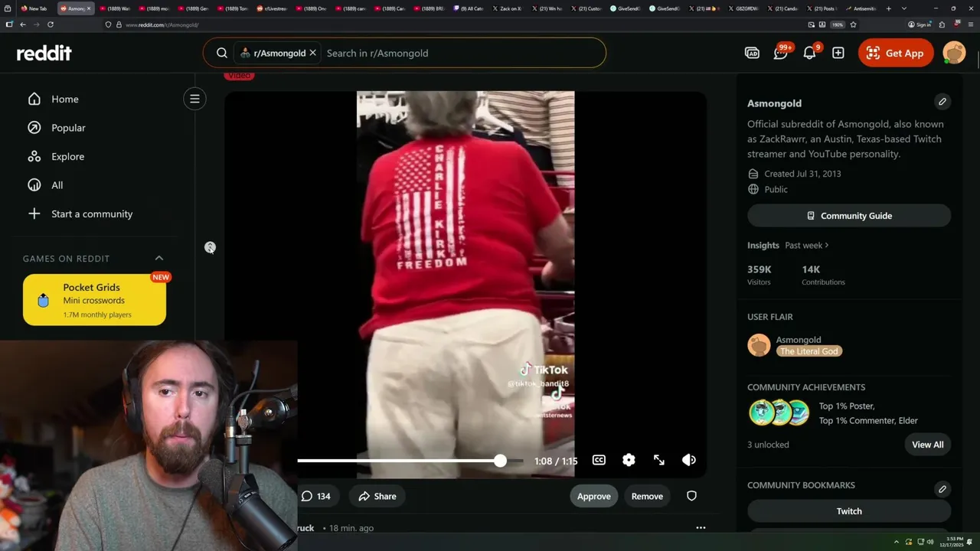Viewport: 980px width, 551px height.
Task: Share the post
Action: (x=377, y=496)
